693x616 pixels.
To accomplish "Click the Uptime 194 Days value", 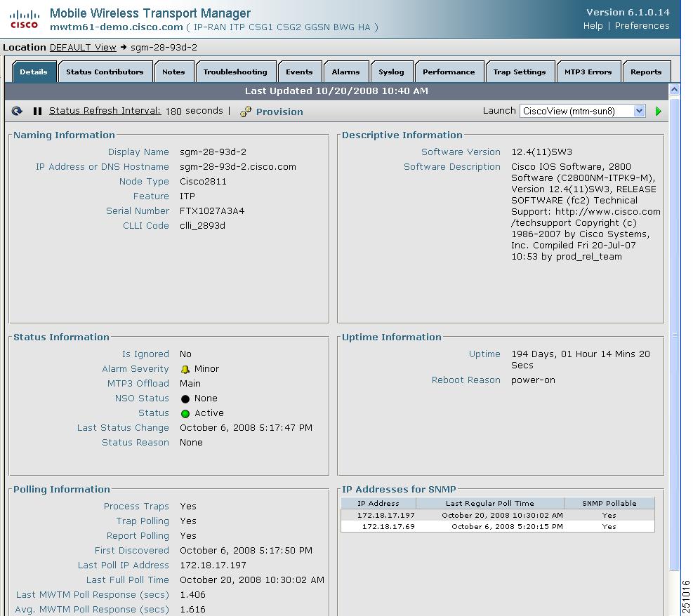I will 580,359.
